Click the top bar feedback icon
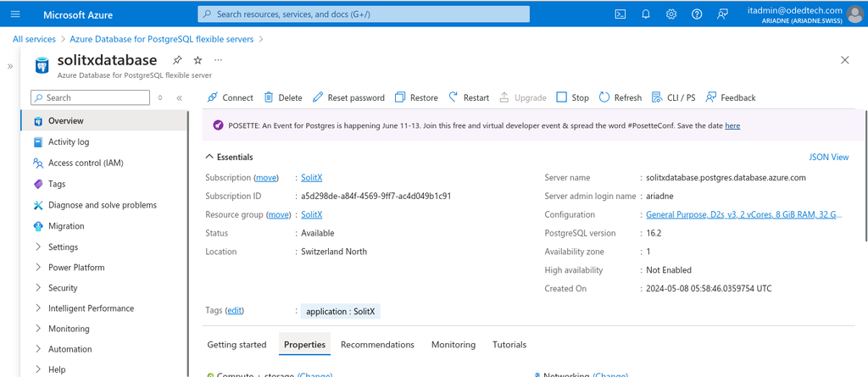Viewport: 868px width, 377px height. (722, 14)
